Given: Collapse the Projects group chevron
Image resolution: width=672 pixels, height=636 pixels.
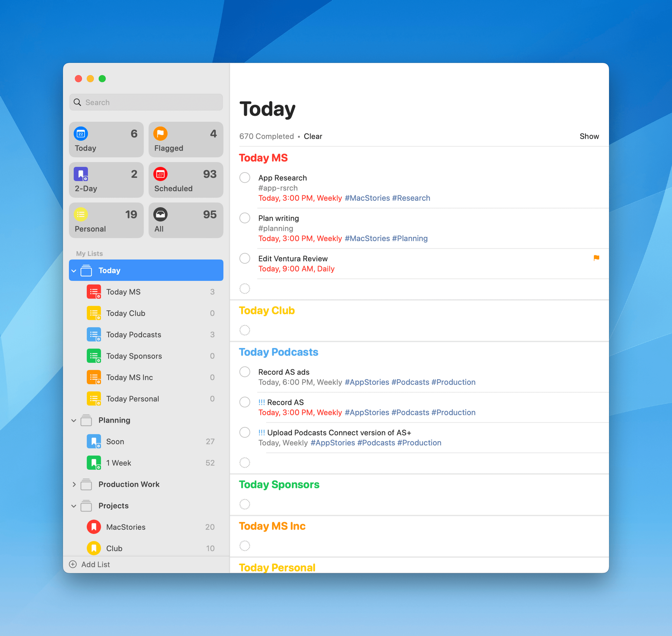Looking at the screenshot, I should [73, 506].
